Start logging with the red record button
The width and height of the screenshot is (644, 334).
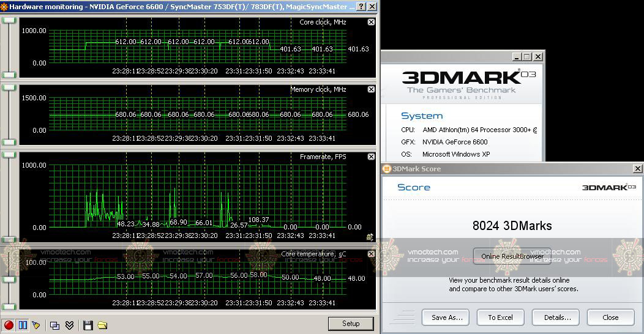point(9,325)
